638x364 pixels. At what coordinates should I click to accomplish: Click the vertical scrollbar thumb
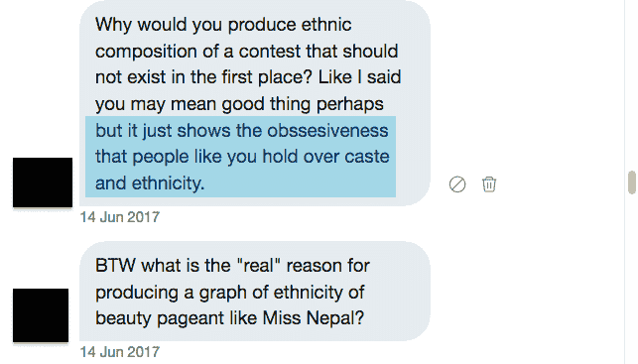pyautogui.click(x=631, y=182)
